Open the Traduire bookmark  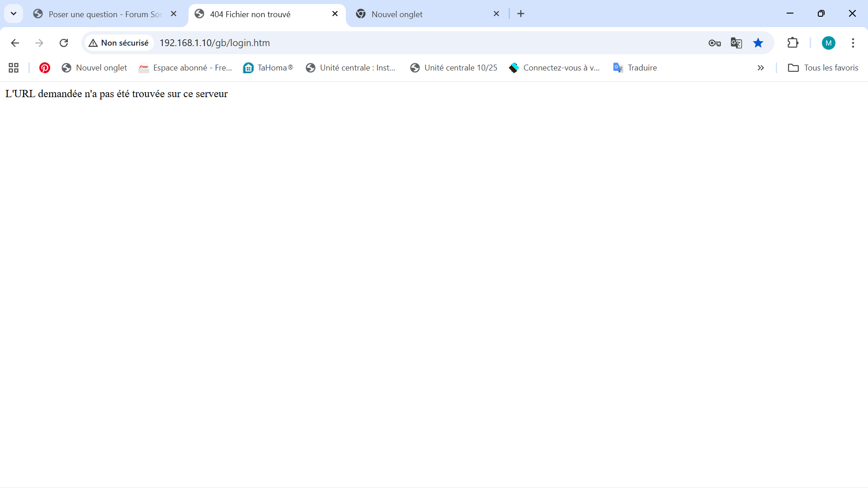[635, 68]
